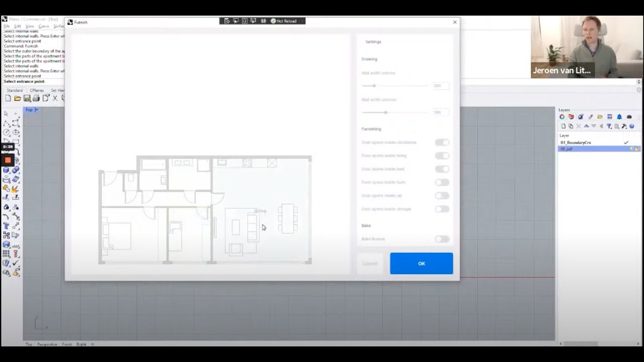The height and width of the screenshot is (362, 644).
Task: Switch to the Standard toolbar tab
Action: pos(15,90)
